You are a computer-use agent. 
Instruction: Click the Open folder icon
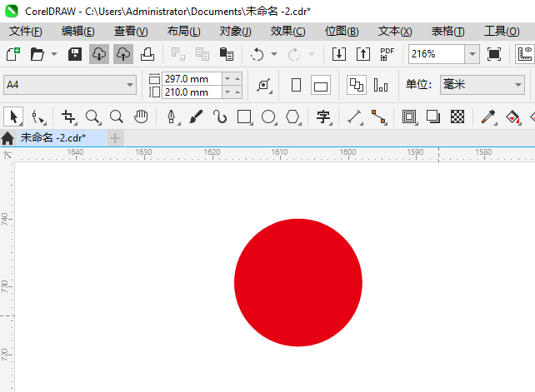tap(37, 54)
